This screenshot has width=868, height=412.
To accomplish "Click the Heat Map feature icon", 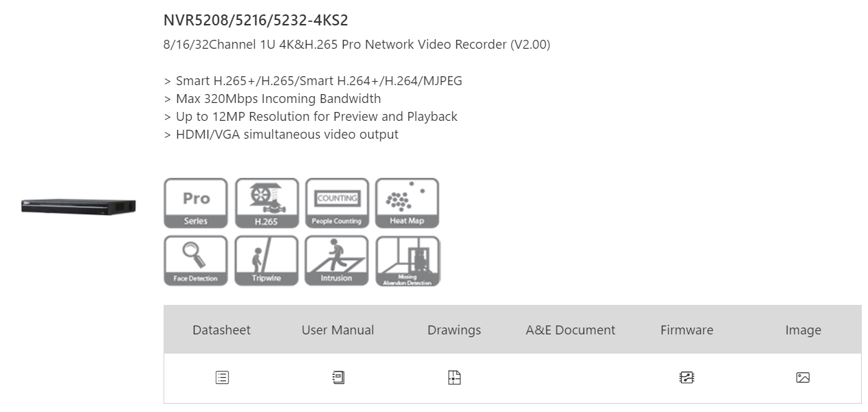I will click(x=407, y=203).
